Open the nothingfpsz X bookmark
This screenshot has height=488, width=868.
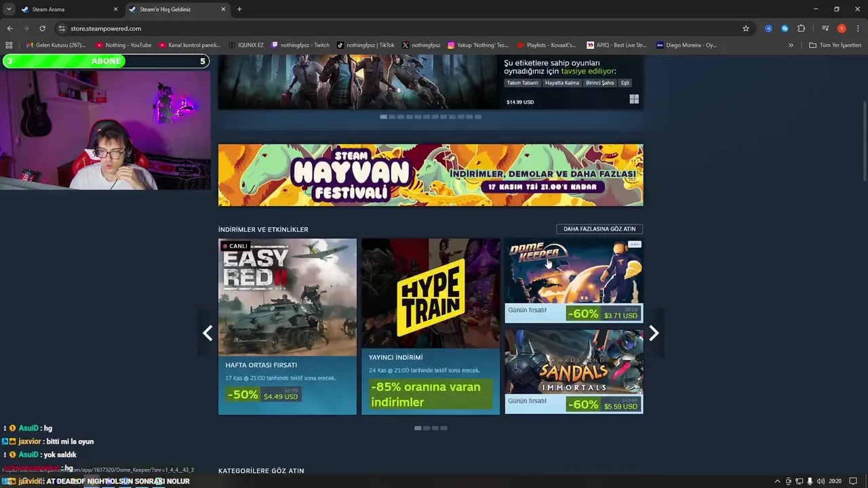421,45
